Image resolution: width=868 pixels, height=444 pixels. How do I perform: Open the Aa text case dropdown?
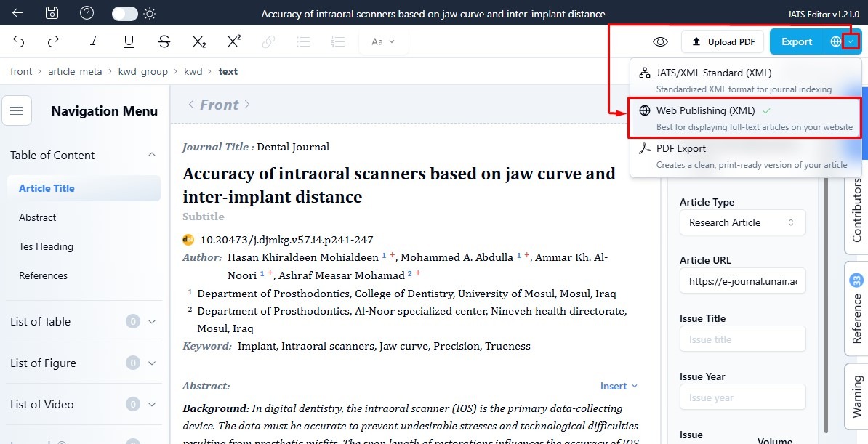click(383, 41)
